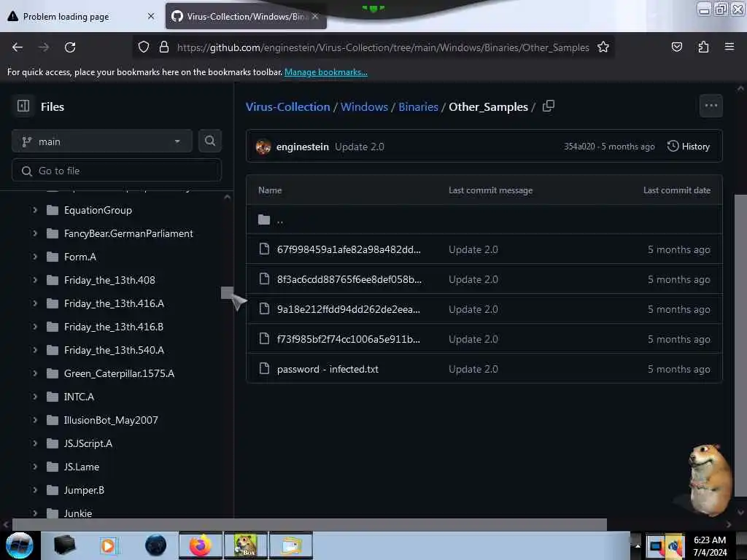Viewport: 747px width, 560px height.
Task: Expand the Friday_the_13th.416.A folder
Action: [35, 303]
